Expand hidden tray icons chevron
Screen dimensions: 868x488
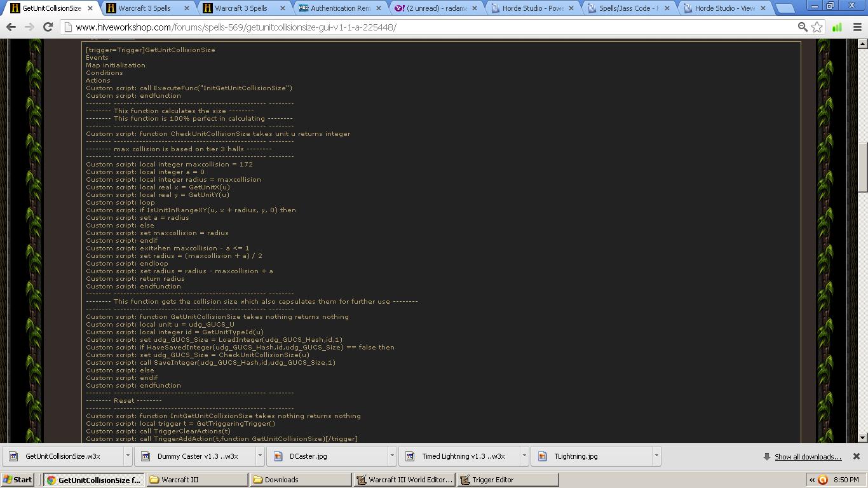[812, 480]
